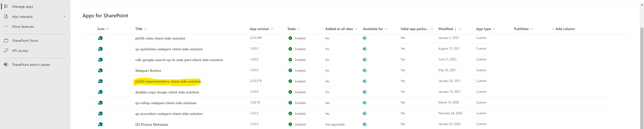Click SharePoint admin center icon
644x129 pixels.
(6, 64)
